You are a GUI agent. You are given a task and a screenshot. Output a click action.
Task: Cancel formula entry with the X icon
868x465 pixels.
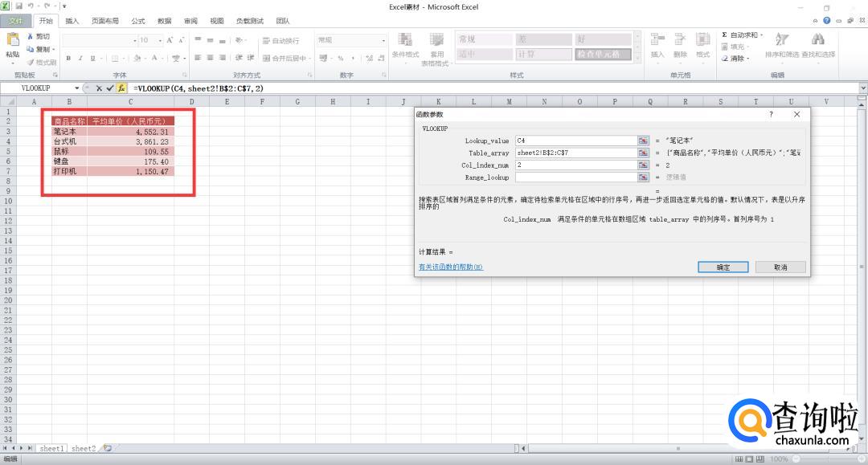99,88
